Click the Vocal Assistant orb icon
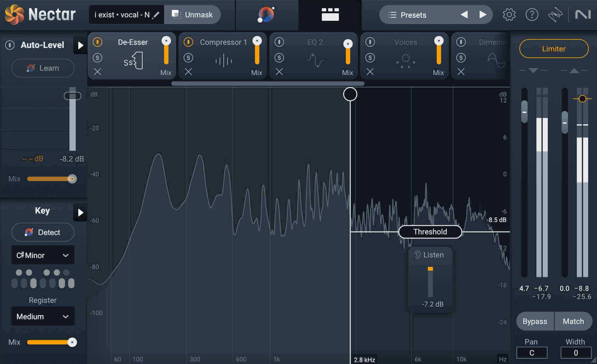Screen dimensions: 597x364 pos(266,15)
